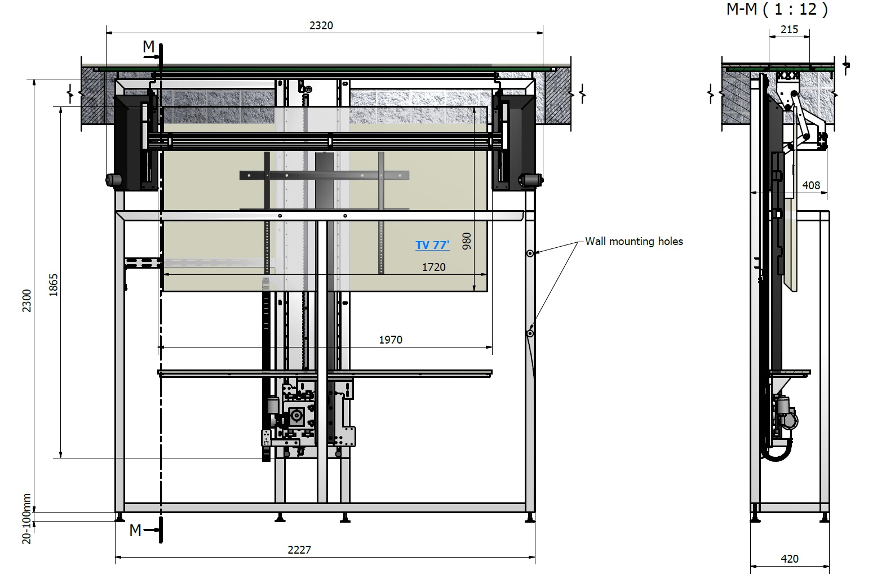Click the 215 dimension in section view

(789, 29)
